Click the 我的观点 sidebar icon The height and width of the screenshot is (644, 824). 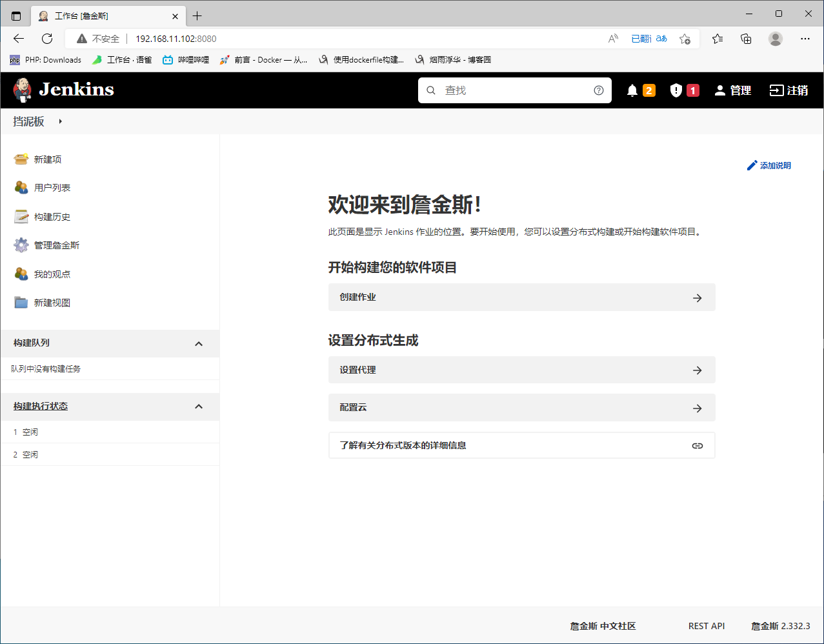click(x=21, y=274)
